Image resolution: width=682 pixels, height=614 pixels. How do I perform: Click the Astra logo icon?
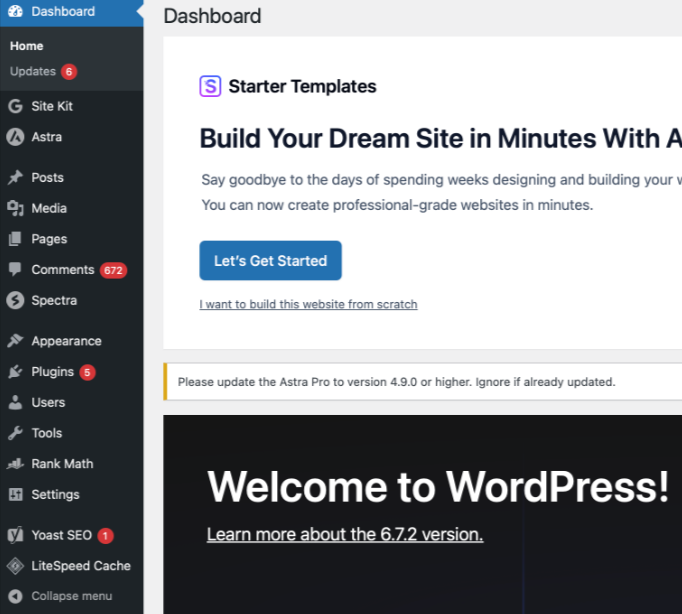[15, 137]
